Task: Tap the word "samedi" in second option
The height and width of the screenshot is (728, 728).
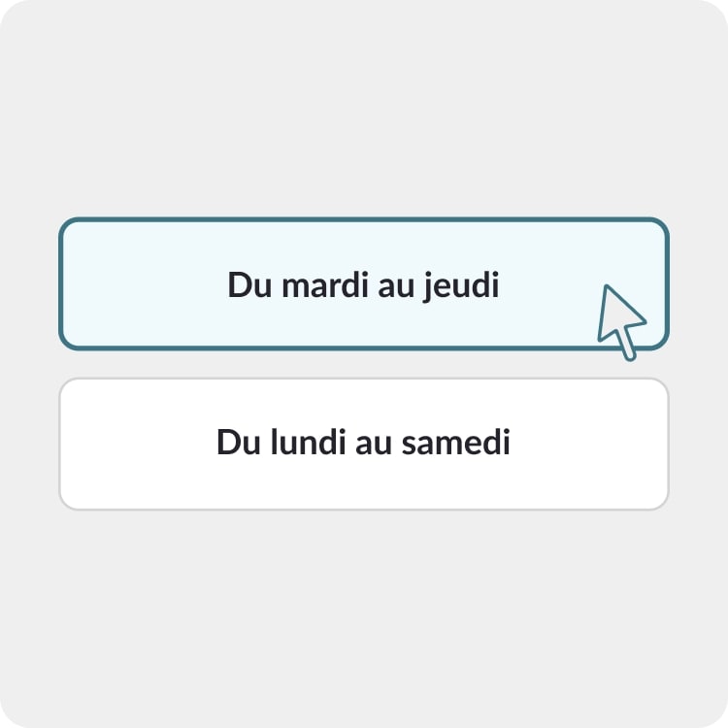Action: (469, 444)
